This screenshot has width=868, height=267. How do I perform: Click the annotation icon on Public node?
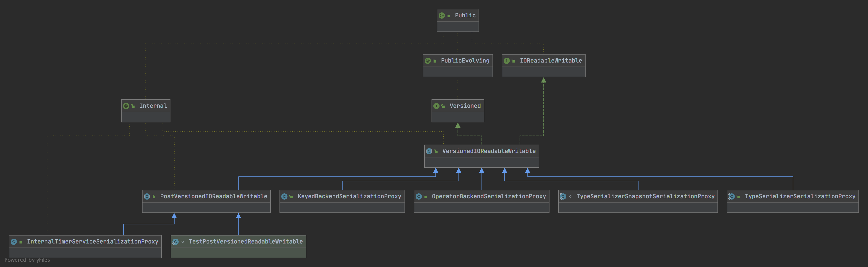441,16
